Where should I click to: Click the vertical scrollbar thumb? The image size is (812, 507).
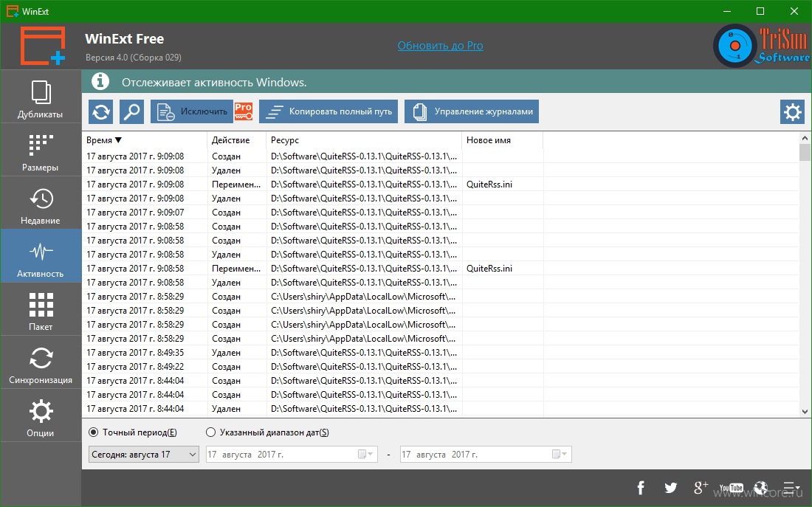(805, 153)
